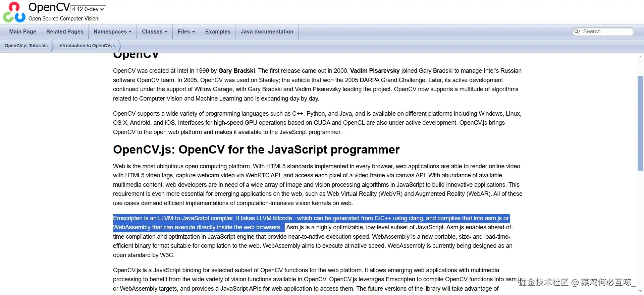
Task: Click the scrollbar down arrow
Action: point(640,291)
